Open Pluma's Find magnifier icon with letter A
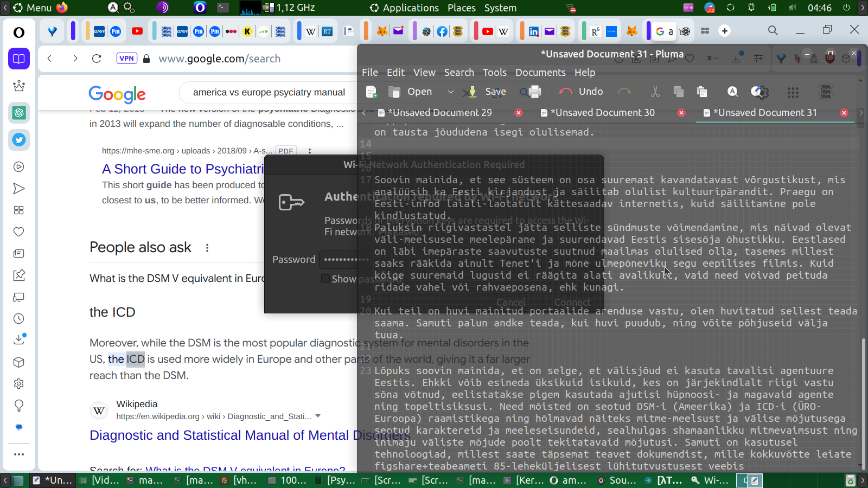The height and width of the screenshot is (488, 868). (733, 92)
